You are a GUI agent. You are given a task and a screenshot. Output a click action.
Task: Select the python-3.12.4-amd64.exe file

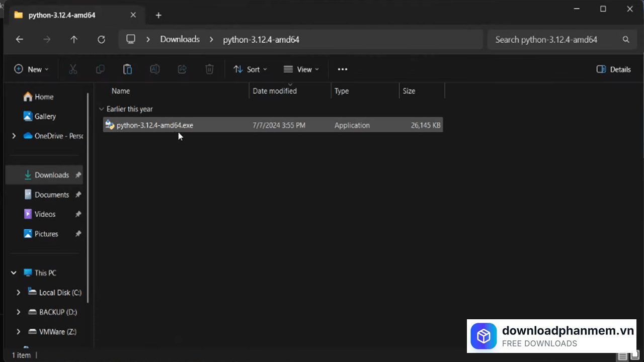pos(154,125)
